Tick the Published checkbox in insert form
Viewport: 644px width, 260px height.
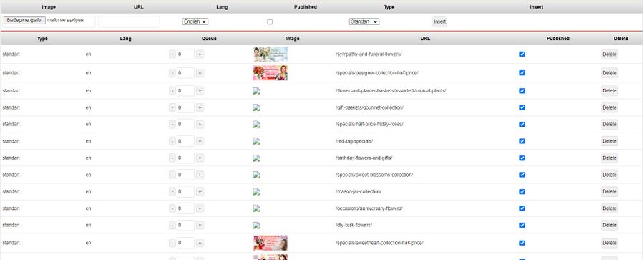pyautogui.click(x=270, y=21)
